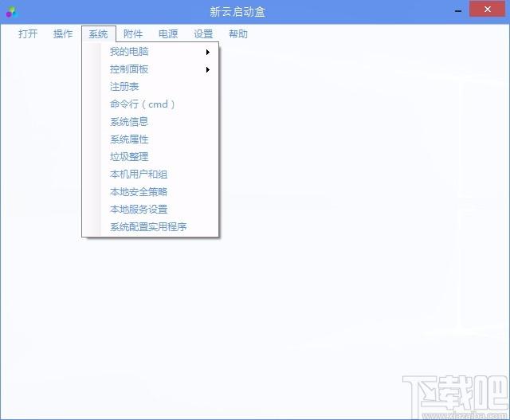The height and width of the screenshot is (420, 510).
Task: Open 本机用户和组 entry
Action: pos(139,175)
